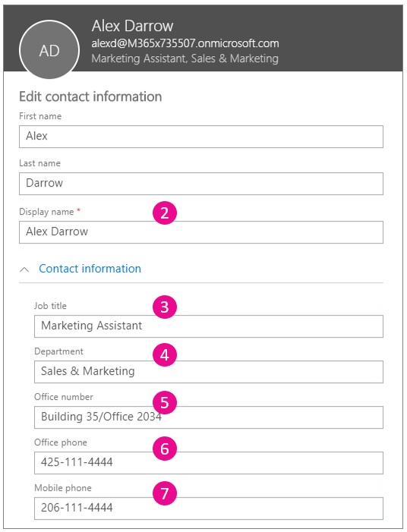407x532 pixels.
Task: Click the Office number label
Action: (64, 397)
